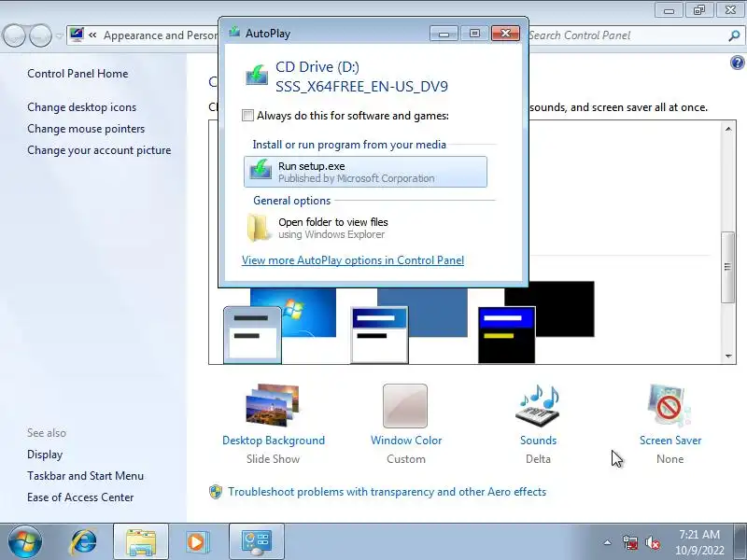Click the folder icon beside Open folder option
This screenshot has width=747, height=560.
[x=259, y=228]
